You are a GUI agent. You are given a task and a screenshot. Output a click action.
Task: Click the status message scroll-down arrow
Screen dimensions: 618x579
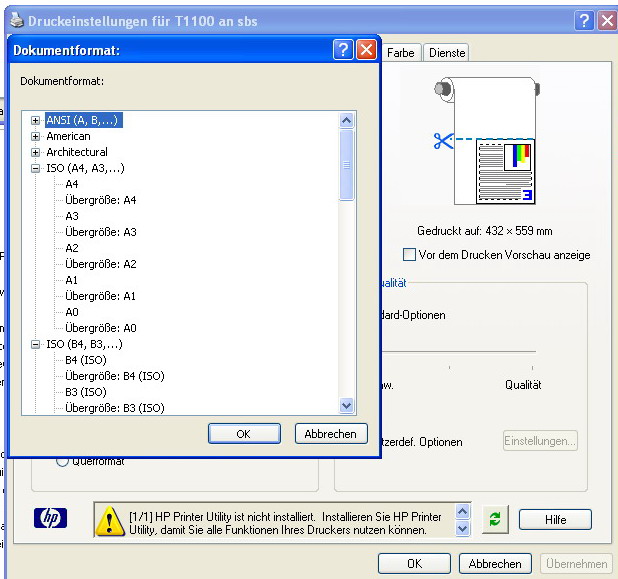(463, 528)
